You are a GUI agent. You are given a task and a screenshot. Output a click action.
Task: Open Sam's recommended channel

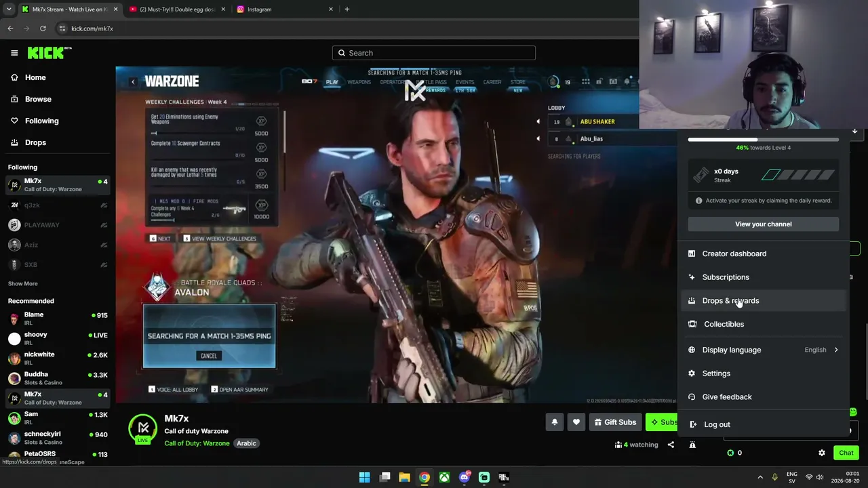pos(58,418)
